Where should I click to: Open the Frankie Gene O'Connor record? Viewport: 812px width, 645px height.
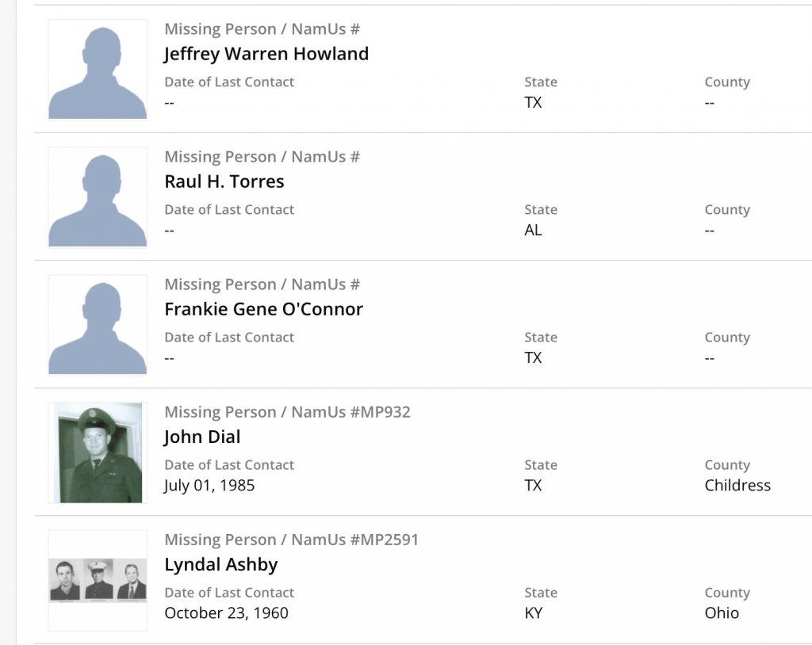(x=263, y=309)
